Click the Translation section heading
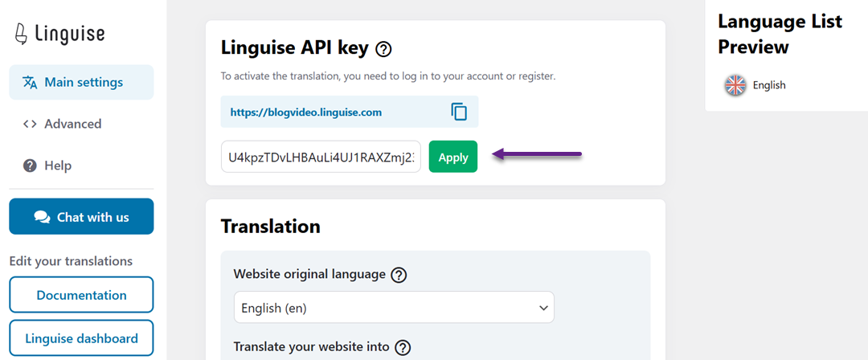868x360 pixels. pyautogui.click(x=271, y=227)
